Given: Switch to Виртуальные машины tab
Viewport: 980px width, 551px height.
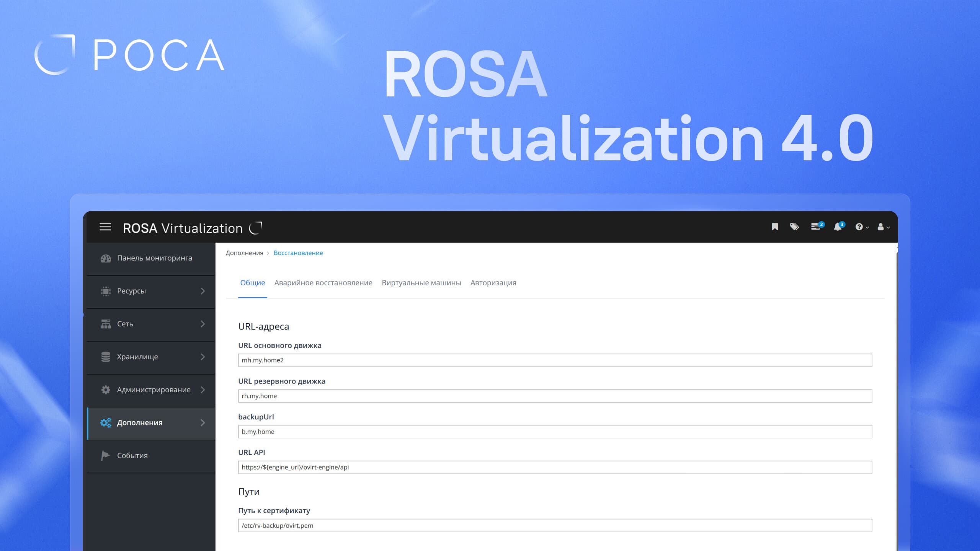Looking at the screenshot, I should click(421, 283).
